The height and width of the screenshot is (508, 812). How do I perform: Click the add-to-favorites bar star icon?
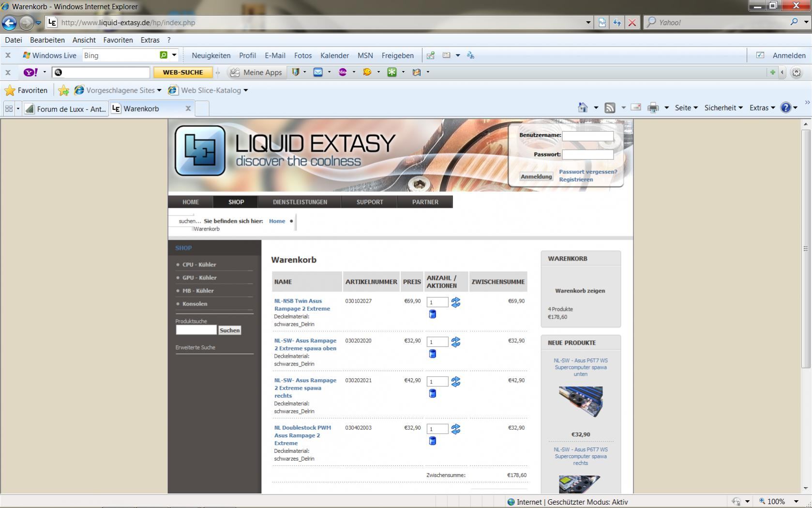63,90
